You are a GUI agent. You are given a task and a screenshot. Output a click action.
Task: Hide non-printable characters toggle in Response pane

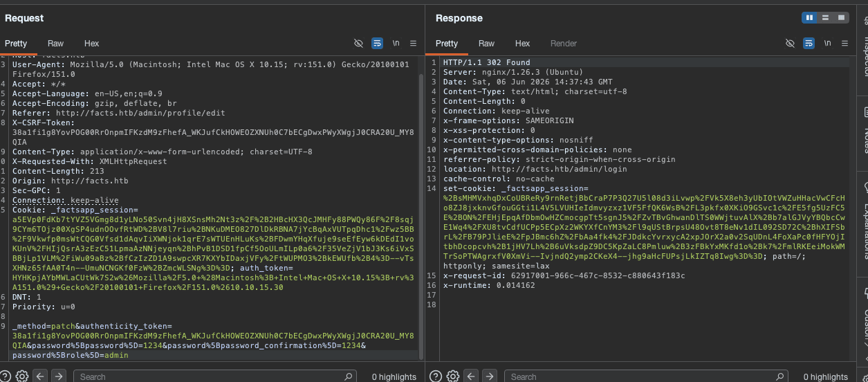coord(790,43)
